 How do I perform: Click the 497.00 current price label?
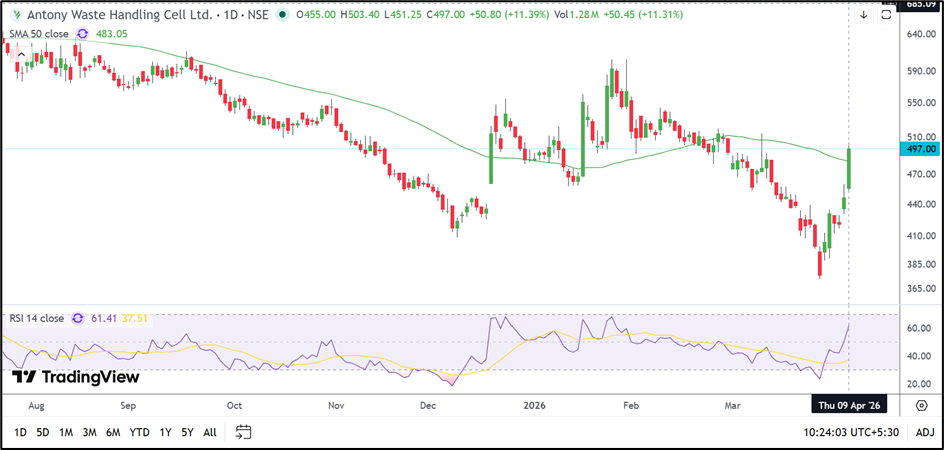919,149
